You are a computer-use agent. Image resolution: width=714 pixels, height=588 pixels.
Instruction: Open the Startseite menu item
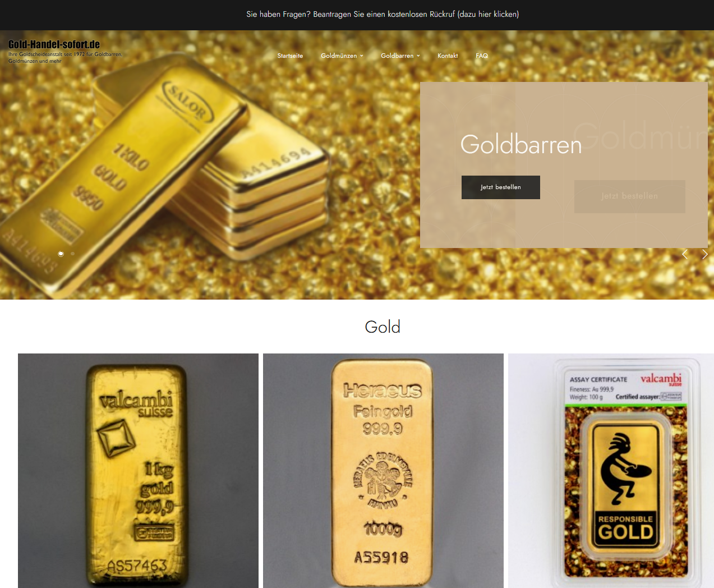point(290,56)
